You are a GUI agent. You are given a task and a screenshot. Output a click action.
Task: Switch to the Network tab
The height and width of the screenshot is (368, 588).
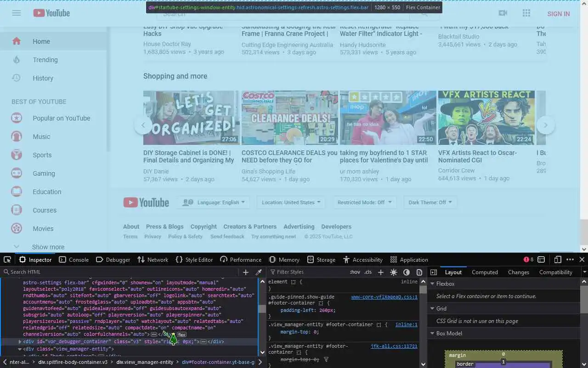click(153, 259)
